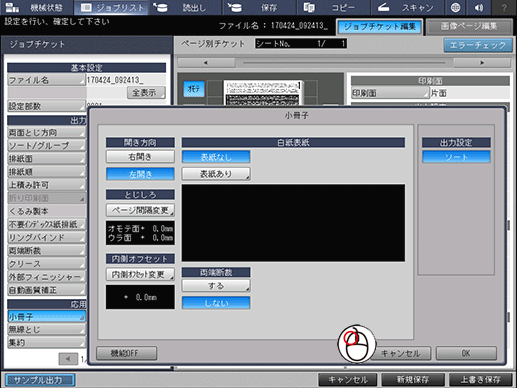Open the 外部フィニッシャー setting
The width and height of the screenshot is (517, 388).
46,277
